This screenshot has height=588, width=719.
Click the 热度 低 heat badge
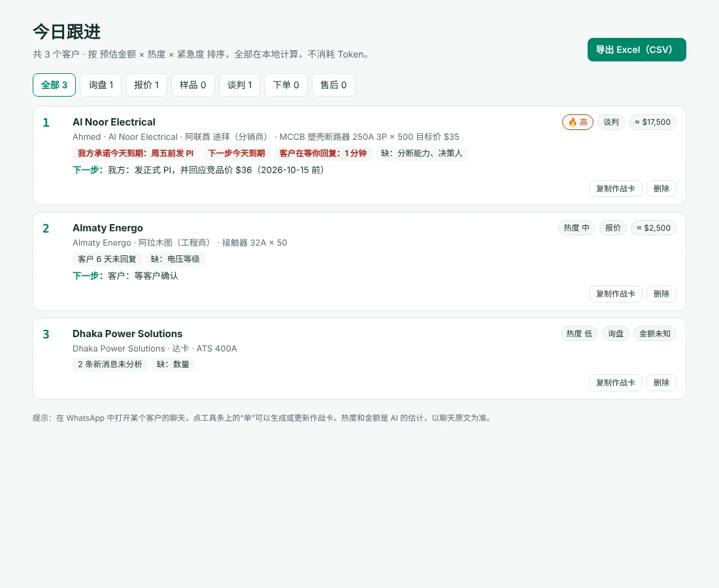click(579, 334)
